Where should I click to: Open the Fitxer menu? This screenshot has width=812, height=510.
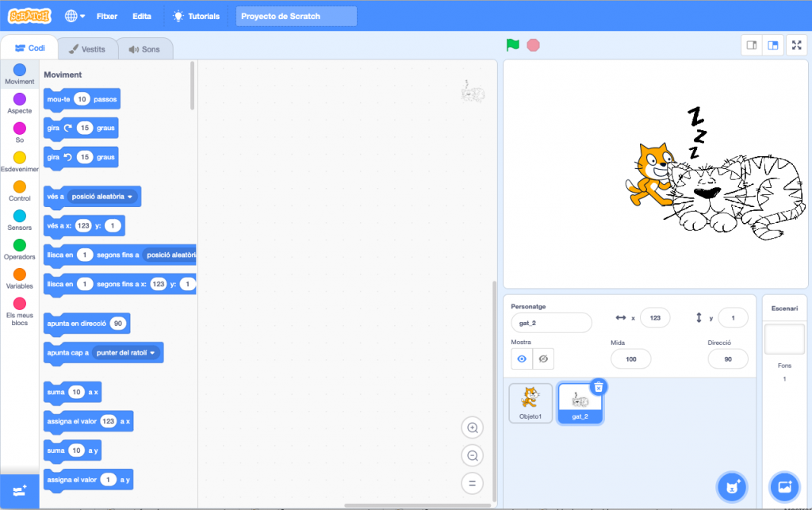(107, 16)
